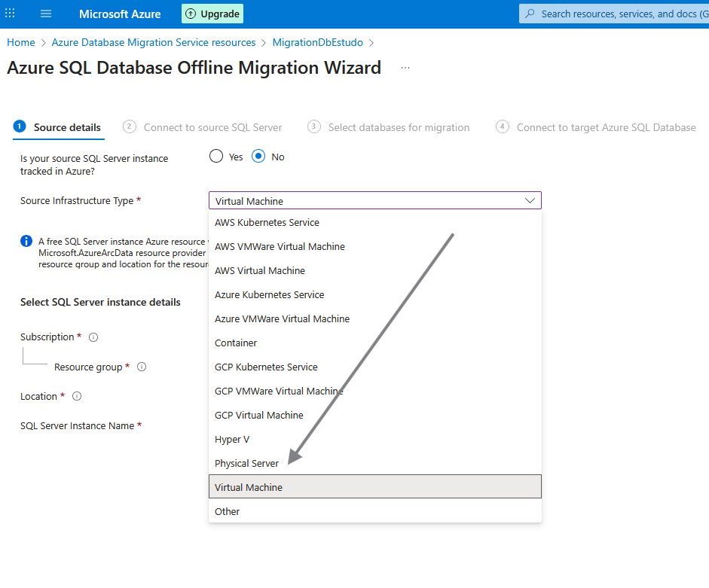The width and height of the screenshot is (709, 588).
Task: Open Connect to target Azure SQL Database step
Action: coord(605,127)
